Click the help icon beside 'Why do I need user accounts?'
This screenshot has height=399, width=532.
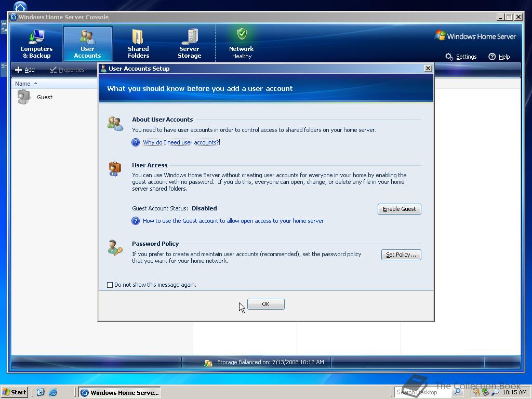coord(136,142)
